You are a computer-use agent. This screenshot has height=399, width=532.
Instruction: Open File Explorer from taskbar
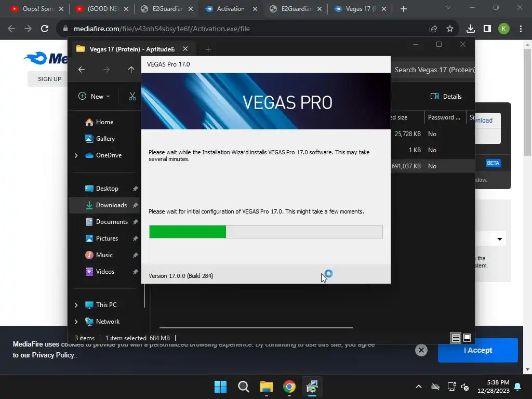pyautogui.click(x=267, y=387)
